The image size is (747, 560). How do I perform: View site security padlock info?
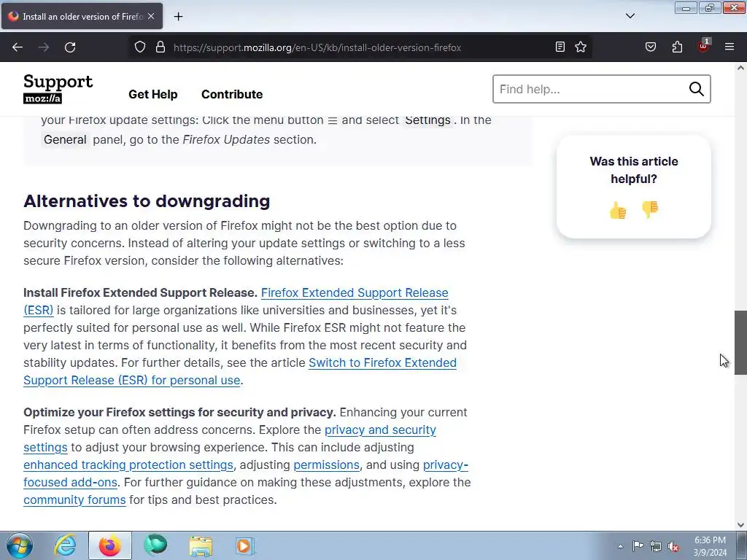[160, 47]
